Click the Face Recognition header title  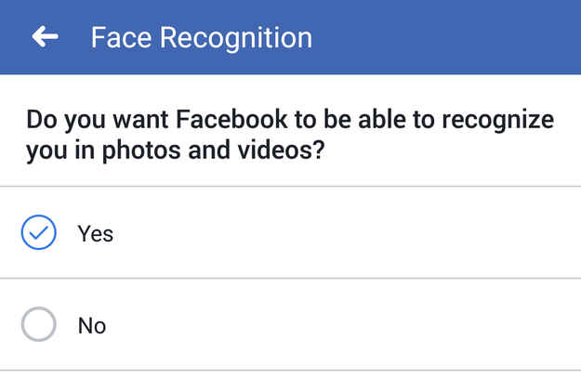(202, 38)
